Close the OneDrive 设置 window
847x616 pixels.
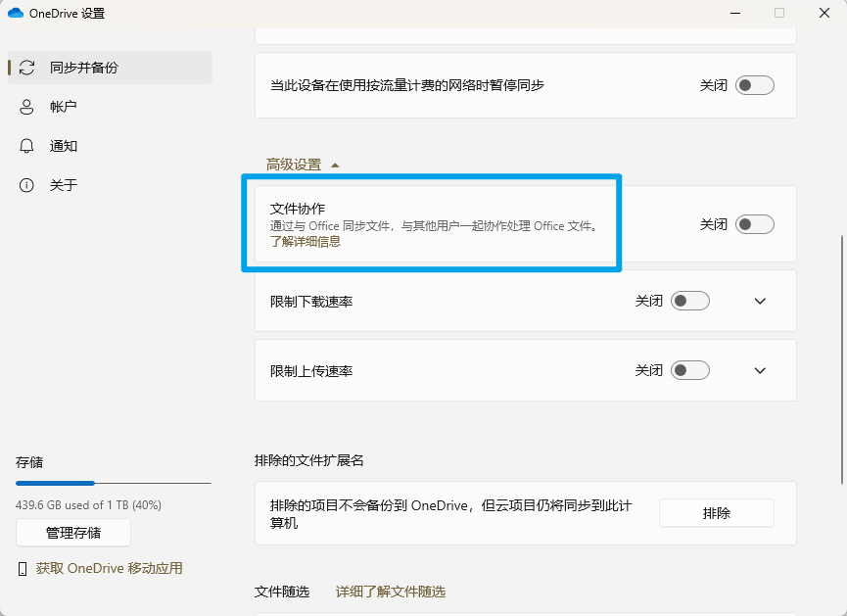click(x=823, y=14)
